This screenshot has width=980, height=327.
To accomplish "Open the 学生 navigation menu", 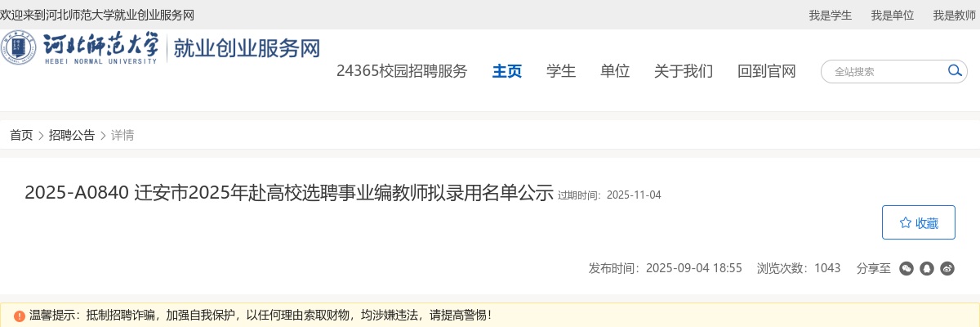I will click(x=561, y=71).
